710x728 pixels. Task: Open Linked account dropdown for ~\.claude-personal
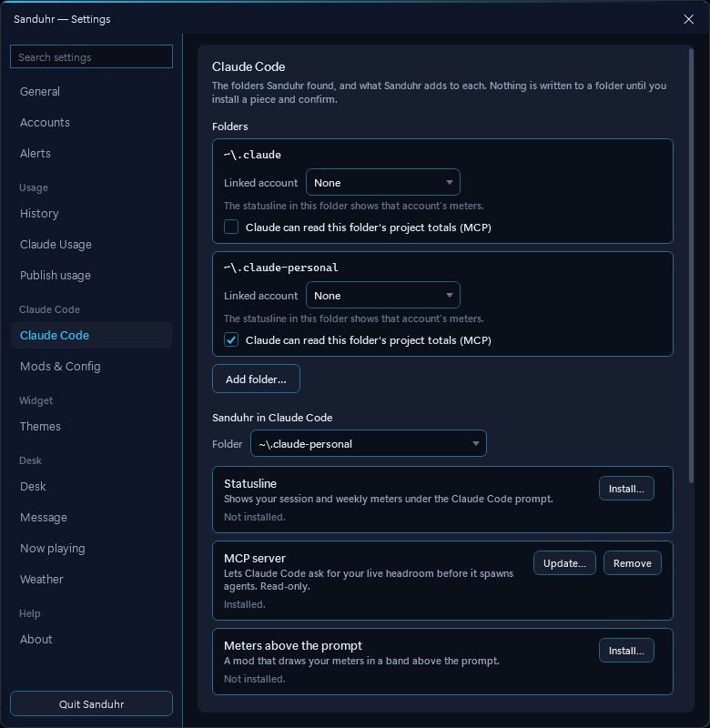pyautogui.click(x=383, y=295)
